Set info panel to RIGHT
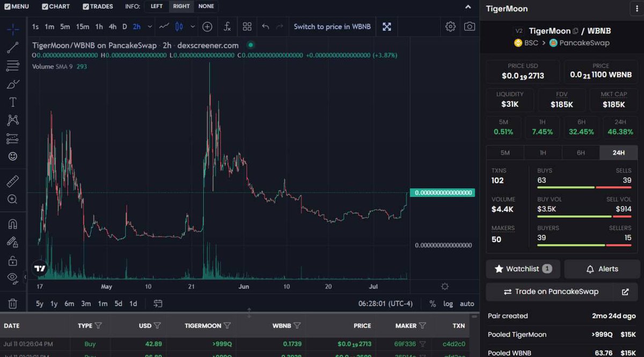Screen dimensions: 644x357 click(181, 6)
